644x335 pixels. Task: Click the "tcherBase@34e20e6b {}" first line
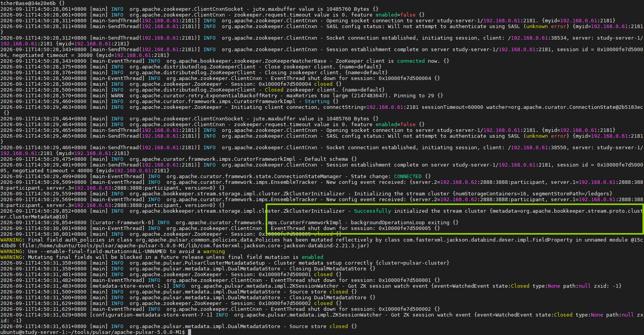33,3
